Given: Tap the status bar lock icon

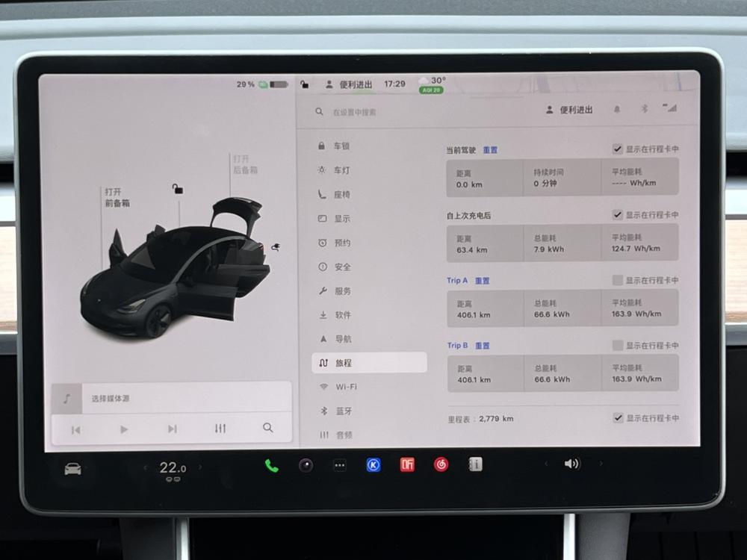Looking at the screenshot, I should click(305, 85).
